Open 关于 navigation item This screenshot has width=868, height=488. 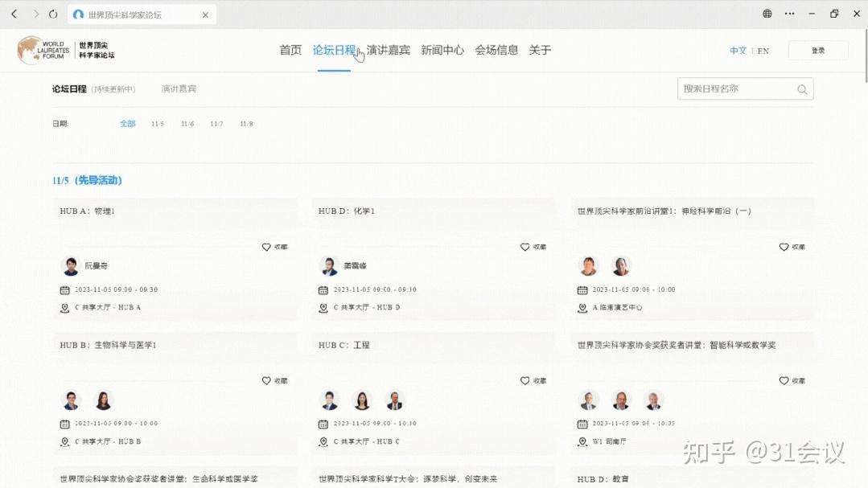tap(540, 51)
